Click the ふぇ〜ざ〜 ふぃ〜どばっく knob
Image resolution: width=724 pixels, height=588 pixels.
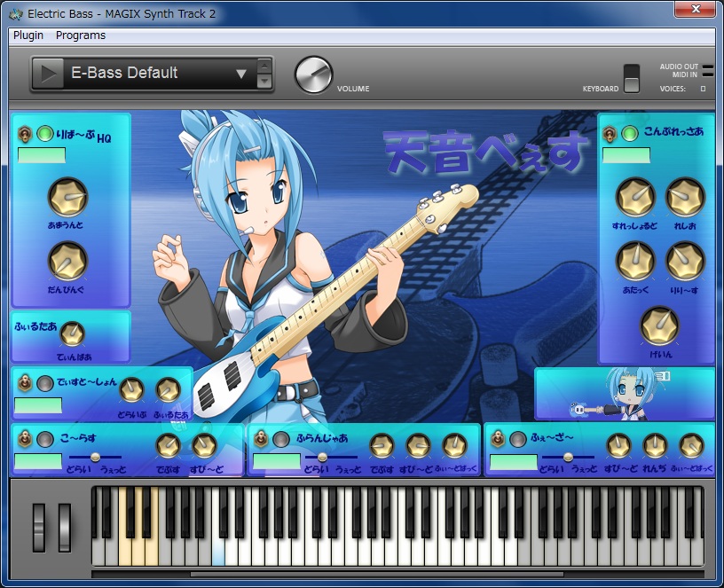pyautogui.click(x=692, y=445)
